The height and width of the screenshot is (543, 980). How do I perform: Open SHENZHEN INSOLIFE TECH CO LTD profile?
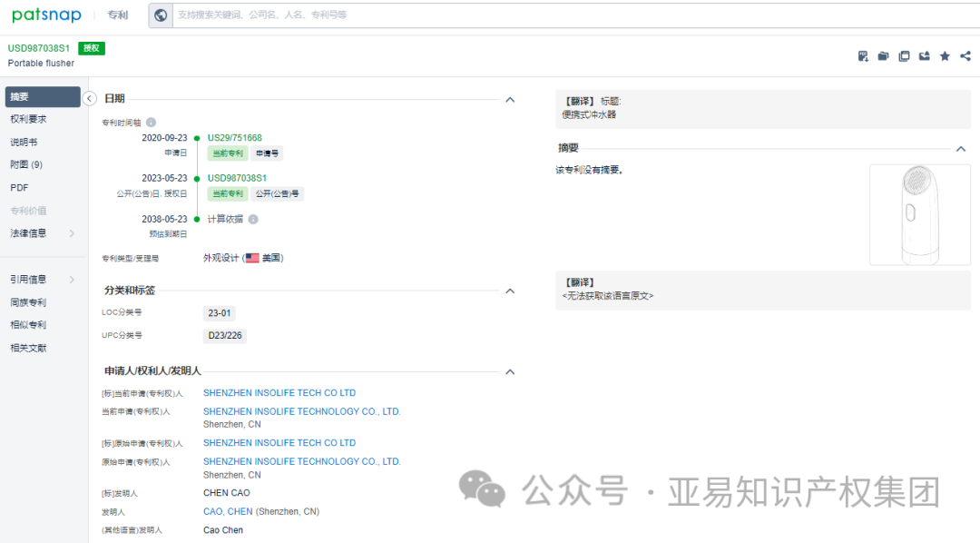279,392
